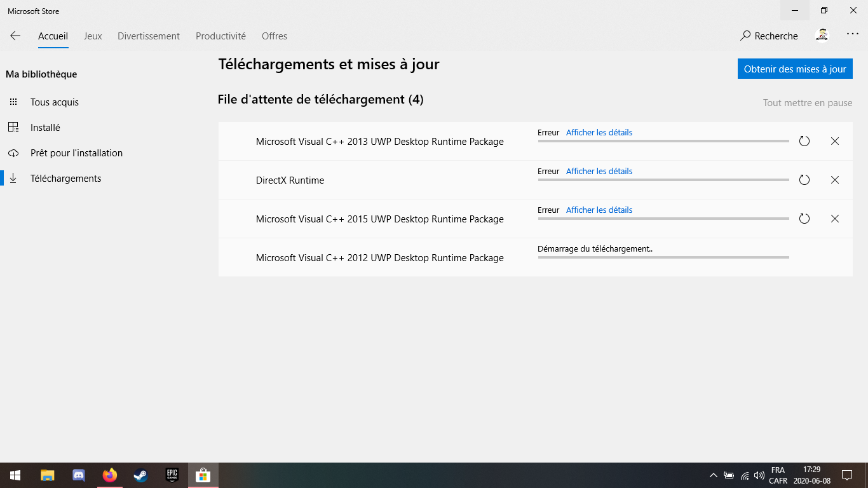Viewport: 868px width, 488px height.
Task: Cancel the Visual C++ 2013 download
Action: coord(835,141)
